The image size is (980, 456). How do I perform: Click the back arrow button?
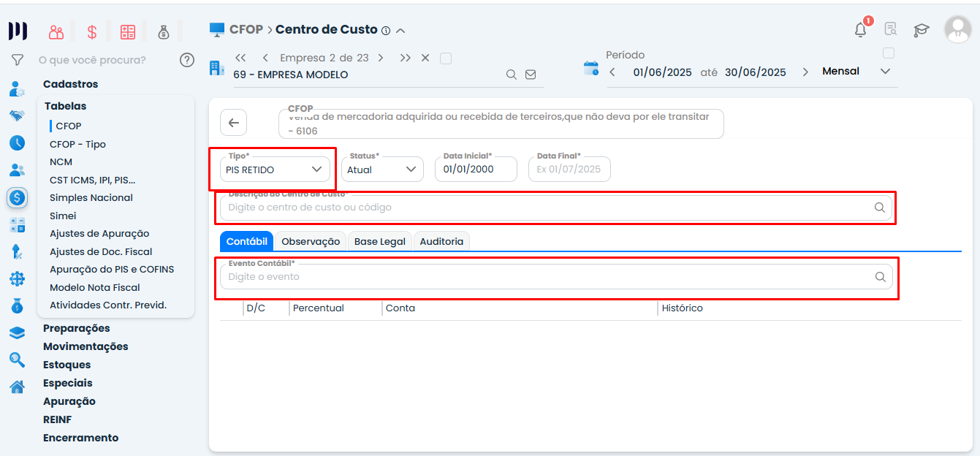pyautogui.click(x=234, y=123)
